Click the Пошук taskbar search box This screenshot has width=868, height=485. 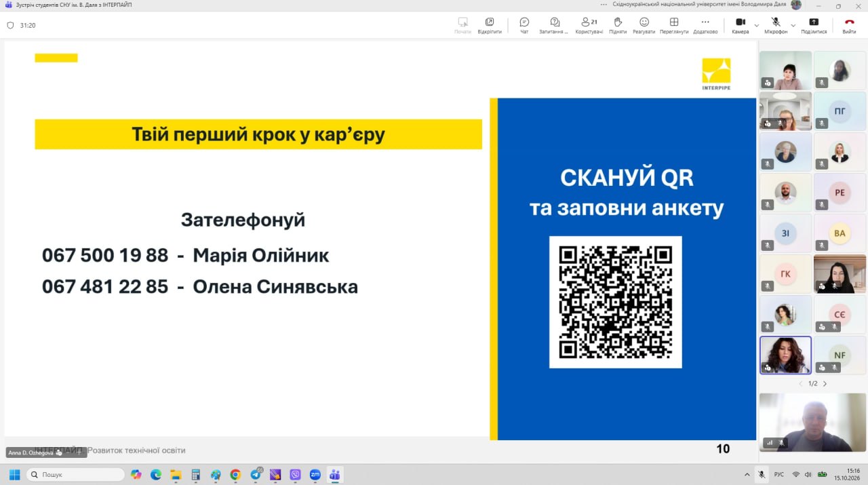point(75,474)
